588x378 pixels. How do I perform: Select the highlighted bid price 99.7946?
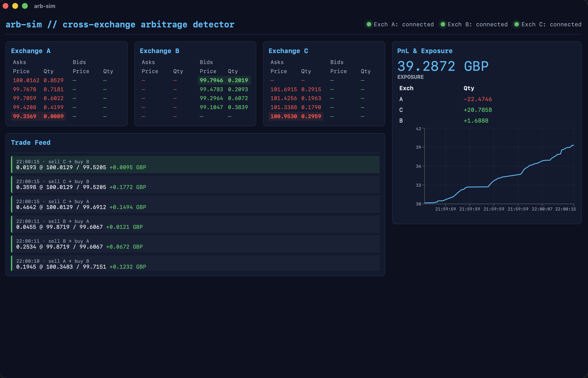pyautogui.click(x=211, y=80)
